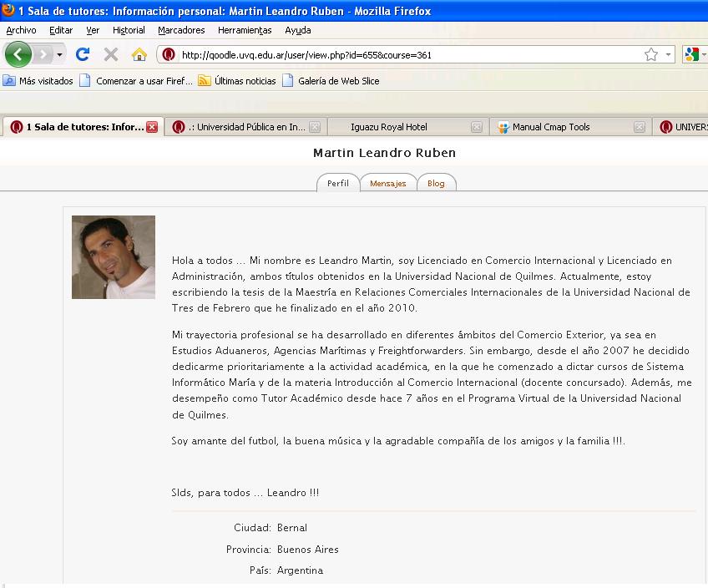Close the Sala de tutores tab
708x588 pixels.
pos(152,127)
